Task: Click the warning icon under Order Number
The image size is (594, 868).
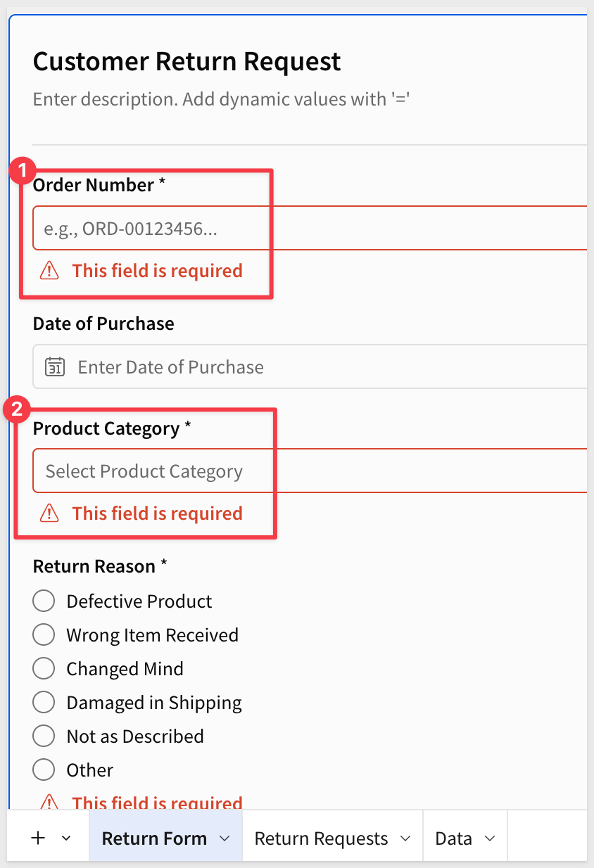Action: point(49,271)
